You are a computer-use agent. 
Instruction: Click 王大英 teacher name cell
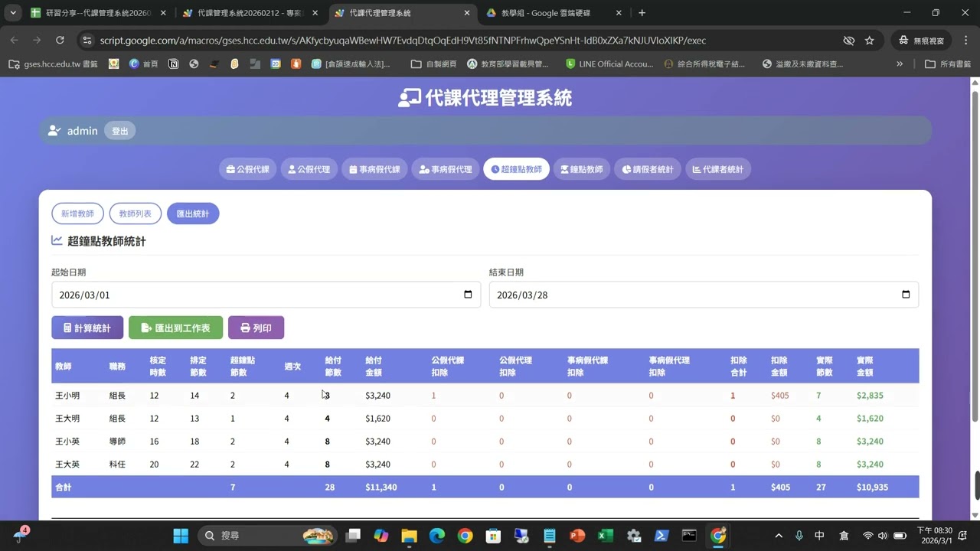click(x=67, y=465)
